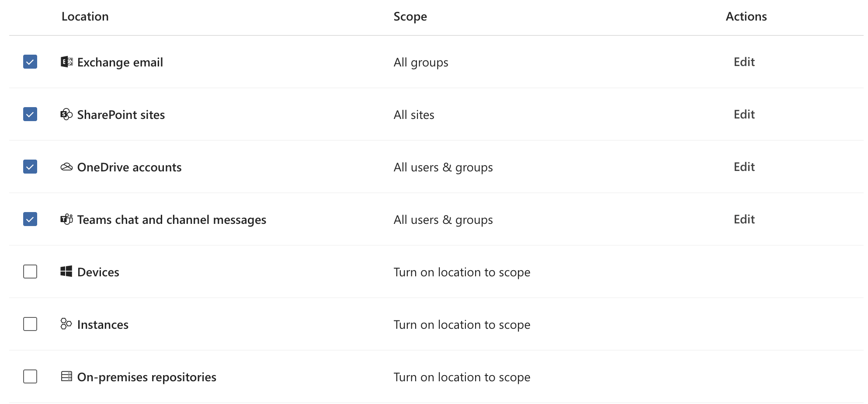Screen dimensions: 868x404
Task: Click the Location column header
Action: [85, 17]
